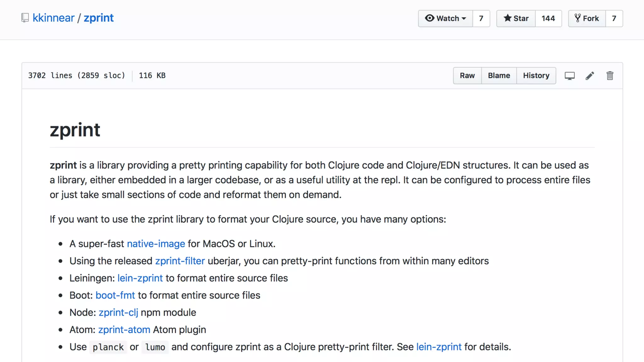Screen dimensions: 644x362
Task: Open the zprint-atom link
Action: [x=124, y=330]
